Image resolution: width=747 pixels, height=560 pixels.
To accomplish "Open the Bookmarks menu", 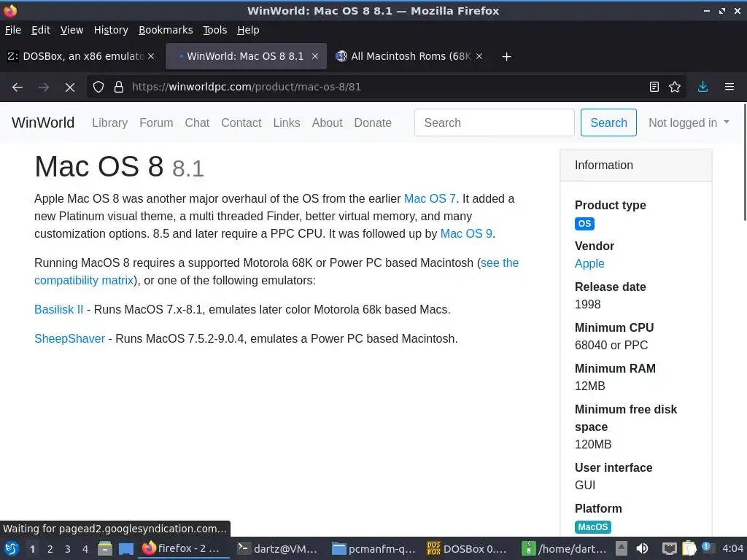I will tap(166, 30).
